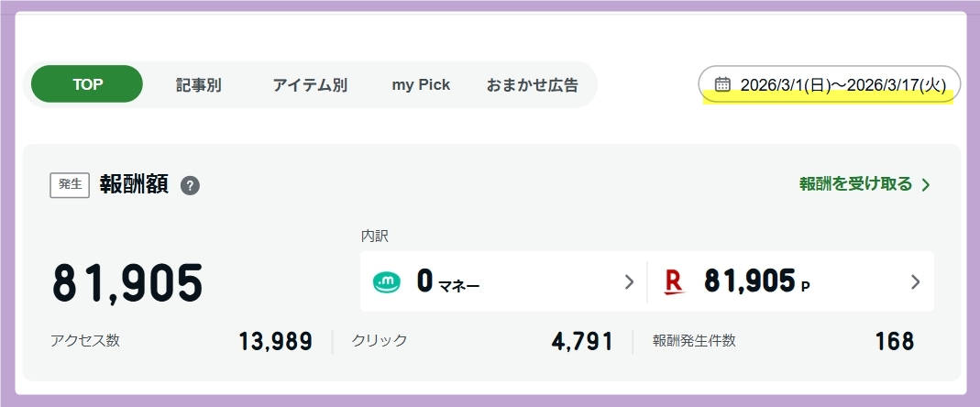Screen dimensions: 980x407
Task: Expand the 0 マネー breakdown chevron
Action: (629, 282)
